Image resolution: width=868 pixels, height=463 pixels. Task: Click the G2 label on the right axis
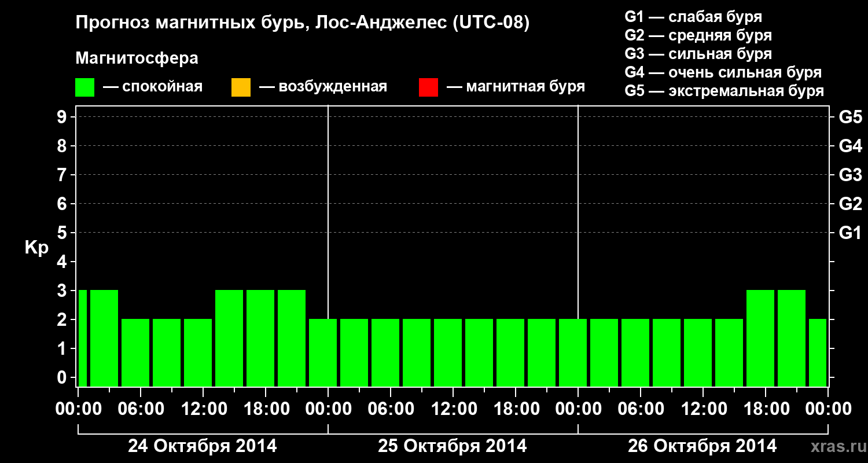[851, 204]
